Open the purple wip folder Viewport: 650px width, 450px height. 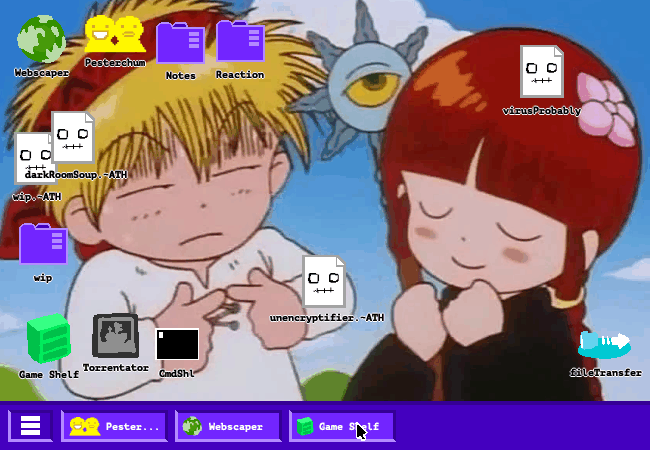(x=43, y=245)
